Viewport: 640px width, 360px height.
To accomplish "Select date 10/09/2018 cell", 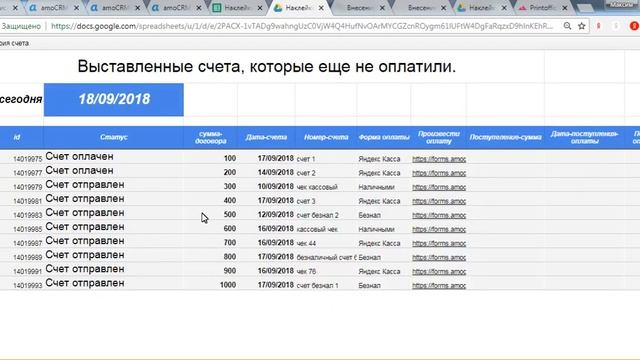I will coord(276,187).
